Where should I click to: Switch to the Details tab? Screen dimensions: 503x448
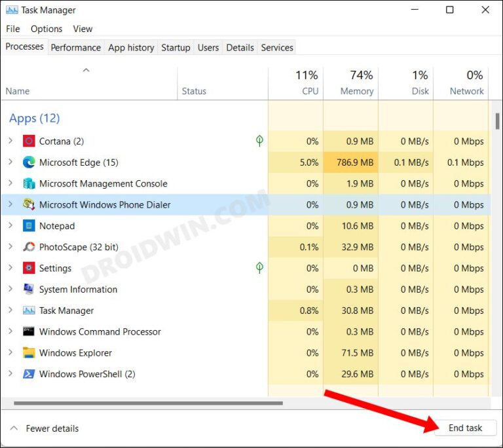coord(240,48)
